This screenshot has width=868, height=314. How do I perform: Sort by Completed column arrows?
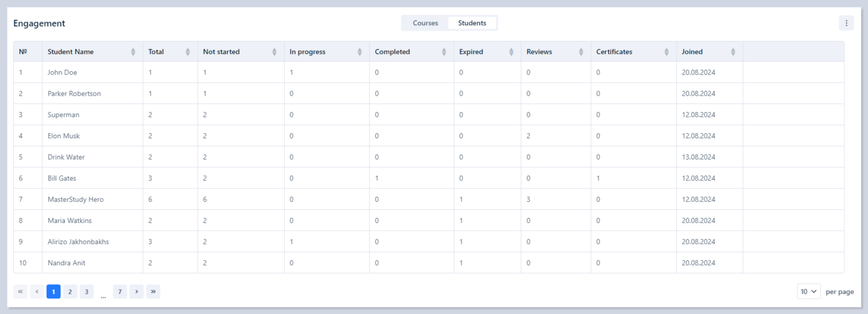click(444, 52)
